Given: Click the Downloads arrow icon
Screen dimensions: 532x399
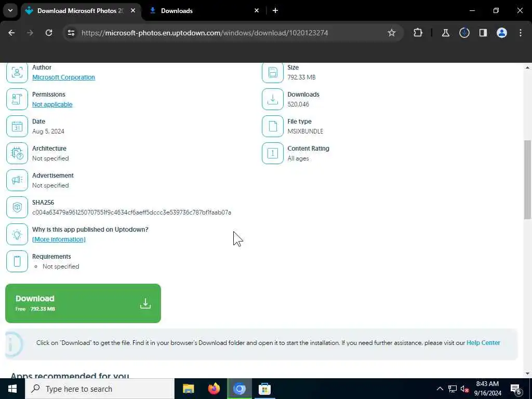Looking at the screenshot, I should point(272,99).
